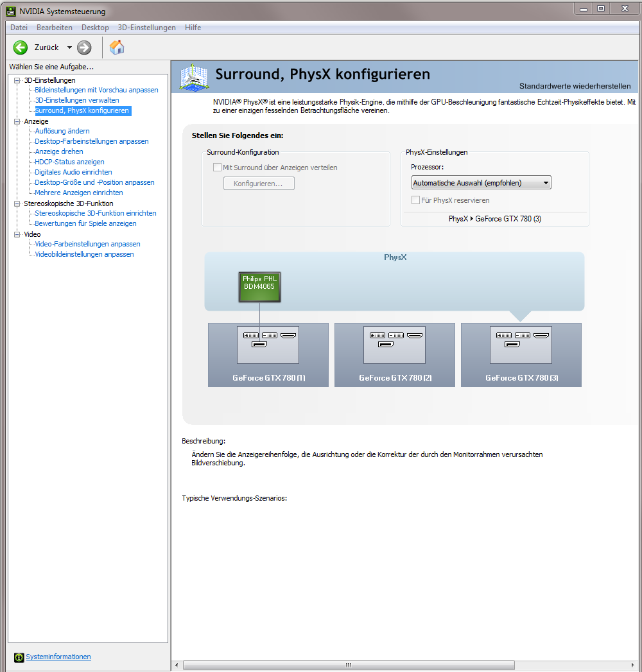Go to the home page via house icon

(117, 47)
